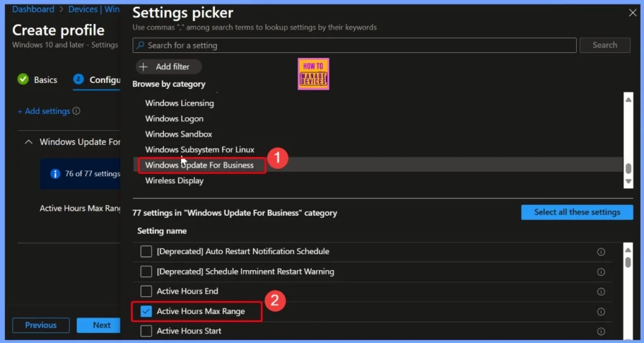This screenshot has height=343, width=644.
Task: Open Windows Sandbox category
Action: [x=179, y=134]
